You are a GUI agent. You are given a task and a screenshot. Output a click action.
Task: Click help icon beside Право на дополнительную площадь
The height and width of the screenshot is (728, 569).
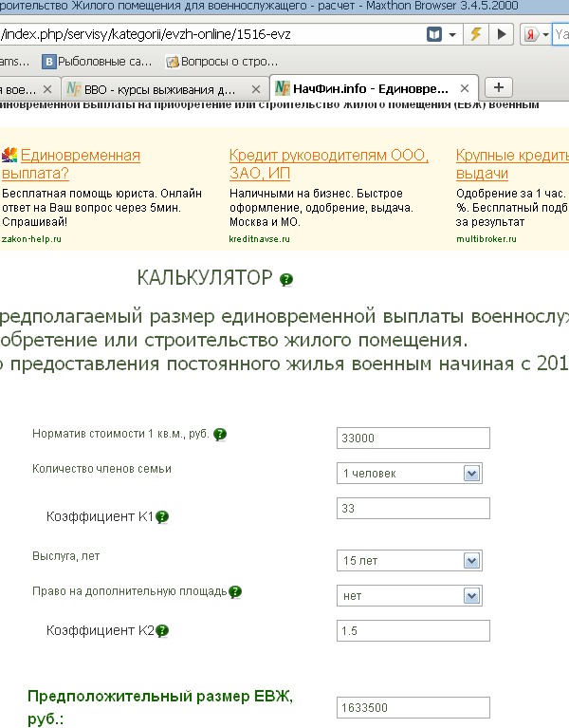click(235, 592)
